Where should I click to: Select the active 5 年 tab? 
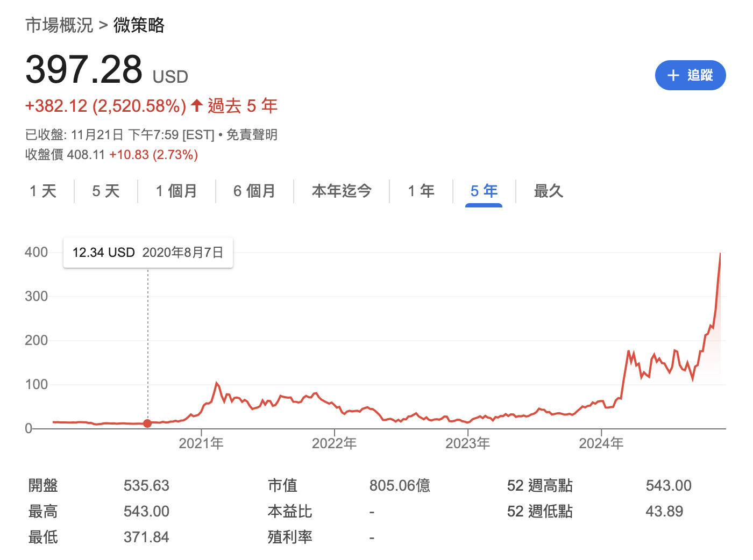484,191
